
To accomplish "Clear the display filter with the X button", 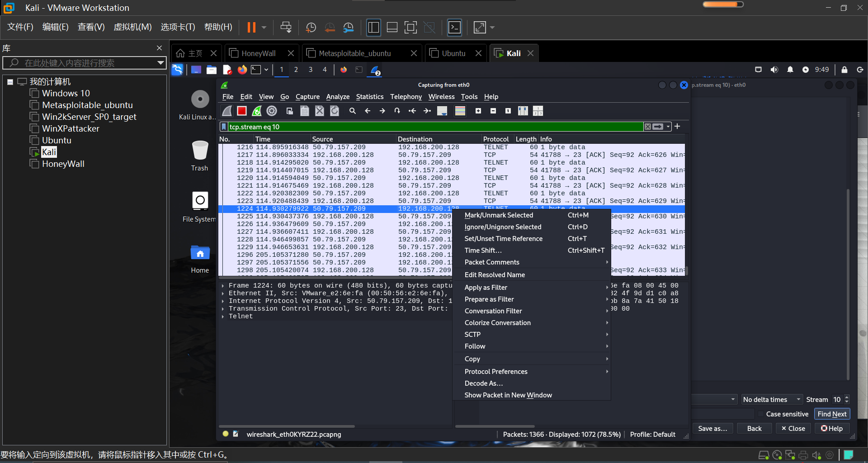I will [x=648, y=127].
